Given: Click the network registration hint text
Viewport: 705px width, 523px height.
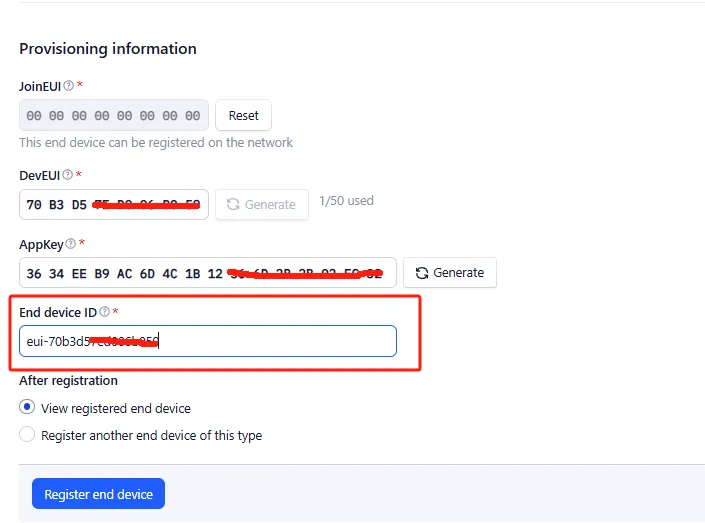Looking at the screenshot, I should (x=156, y=143).
